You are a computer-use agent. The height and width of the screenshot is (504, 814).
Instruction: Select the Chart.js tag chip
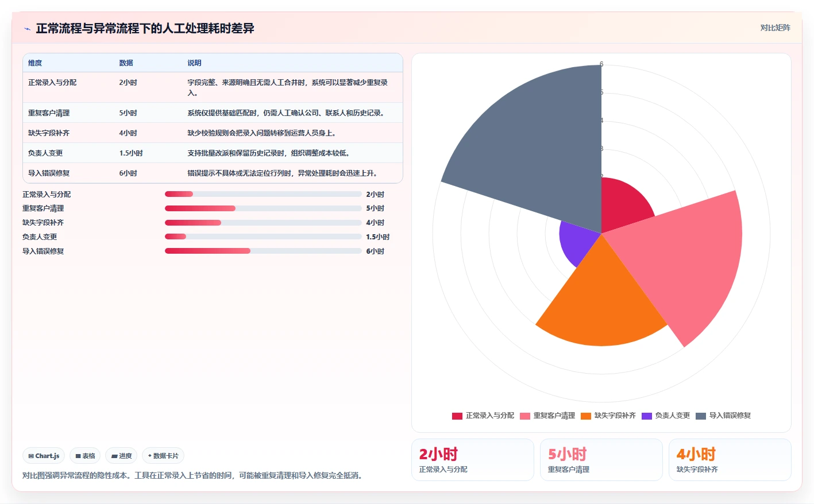pos(44,456)
